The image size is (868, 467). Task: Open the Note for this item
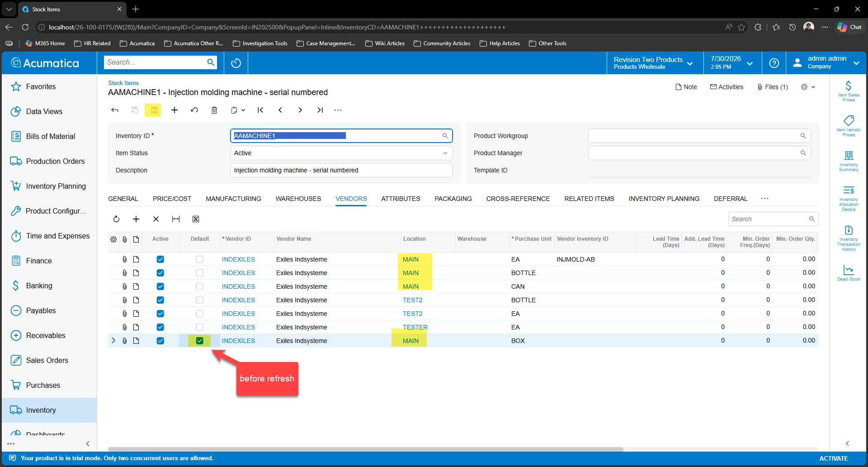coord(686,87)
